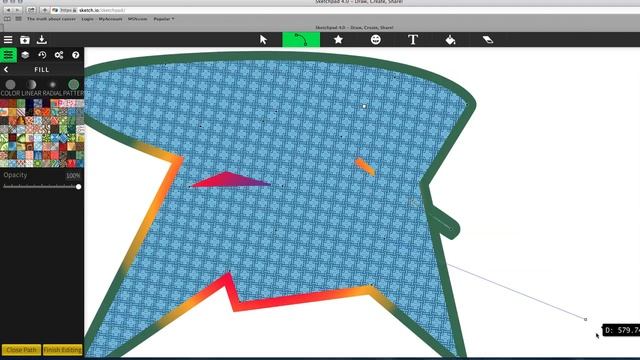Click the browser top sites grid icon

point(18,19)
